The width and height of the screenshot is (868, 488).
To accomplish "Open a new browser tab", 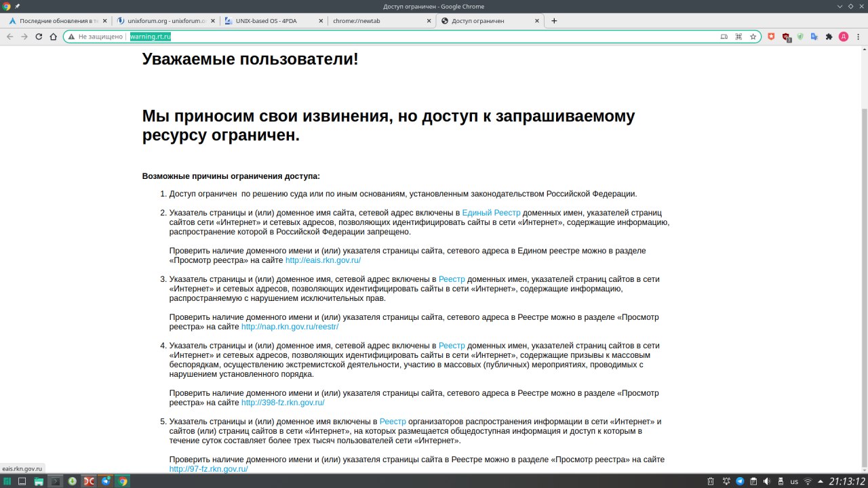I will (554, 21).
